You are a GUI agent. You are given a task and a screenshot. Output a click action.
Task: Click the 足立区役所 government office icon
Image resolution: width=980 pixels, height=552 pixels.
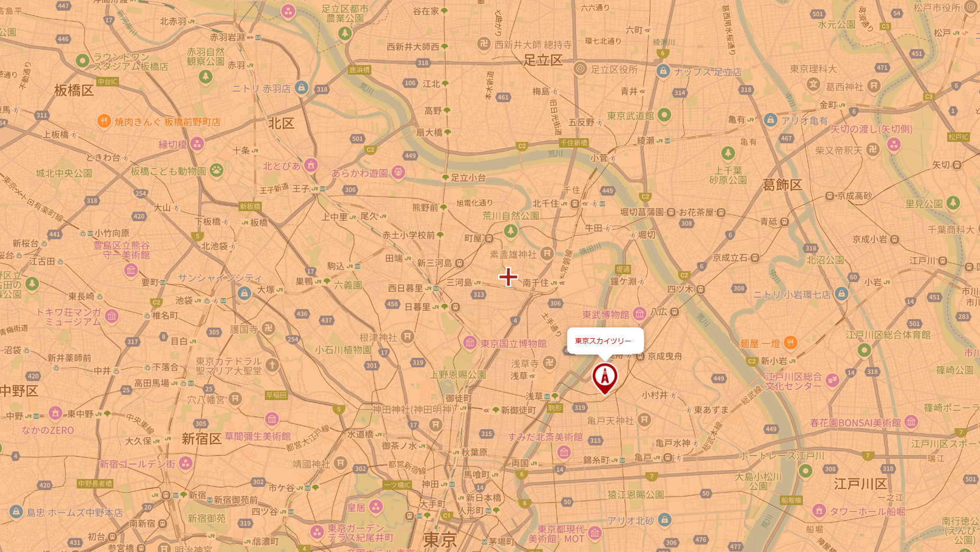(580, 69)
